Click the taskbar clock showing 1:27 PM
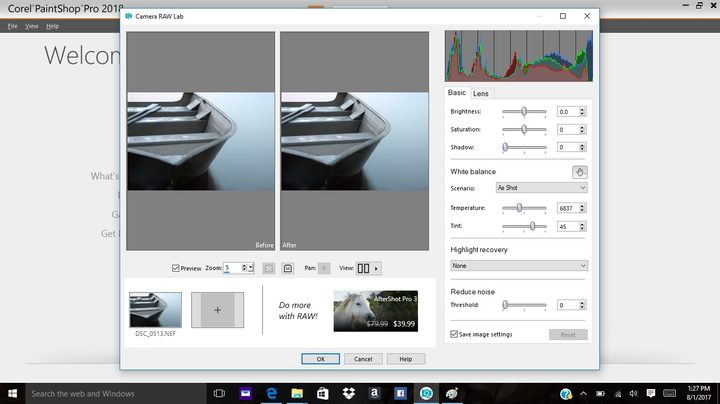Image resolution: width=720 pixels, height=404 pixels. point(698,393)
